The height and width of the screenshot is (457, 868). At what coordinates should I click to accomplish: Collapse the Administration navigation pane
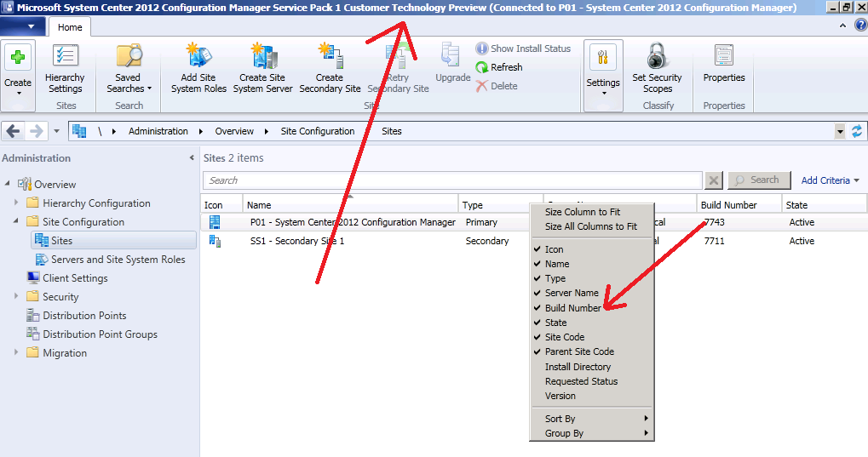click(x=192, y=157)
